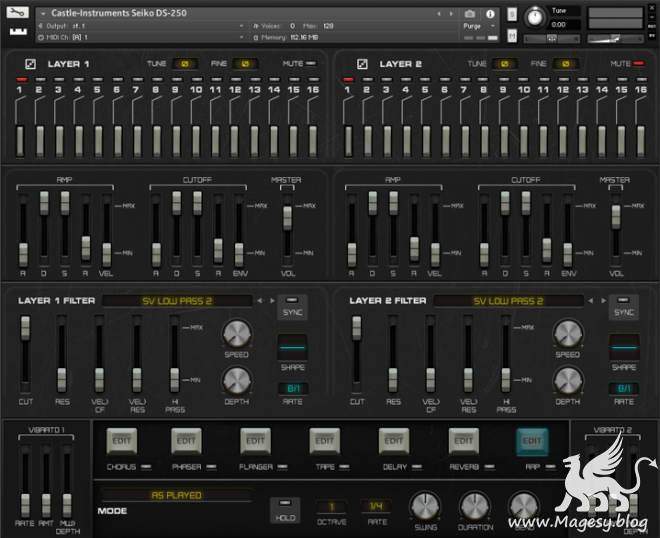Viewport: 660px width, 538px height.
Task: Select waveform 1 LED in Layer 1
Action: pos(21,79)
